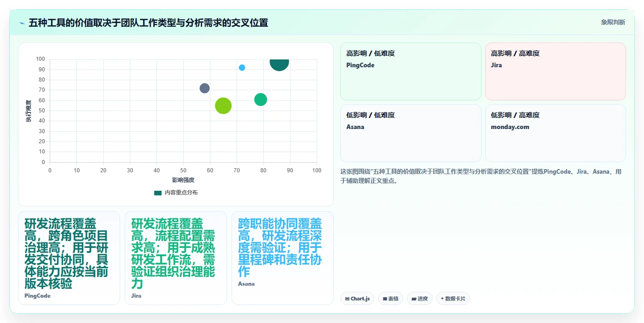Click the 流程配置需求高 Jira card text
This screenshot has width=644, height=323.
[173, 253]
